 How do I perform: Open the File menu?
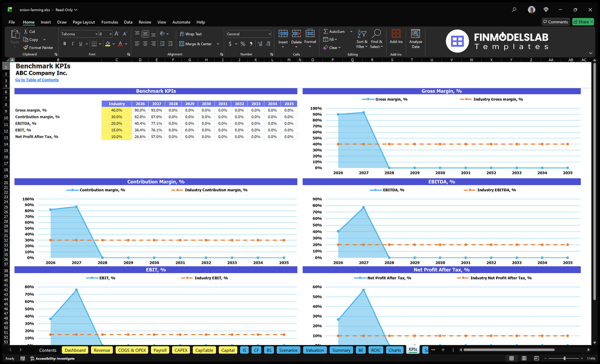(x=11, y=22)
